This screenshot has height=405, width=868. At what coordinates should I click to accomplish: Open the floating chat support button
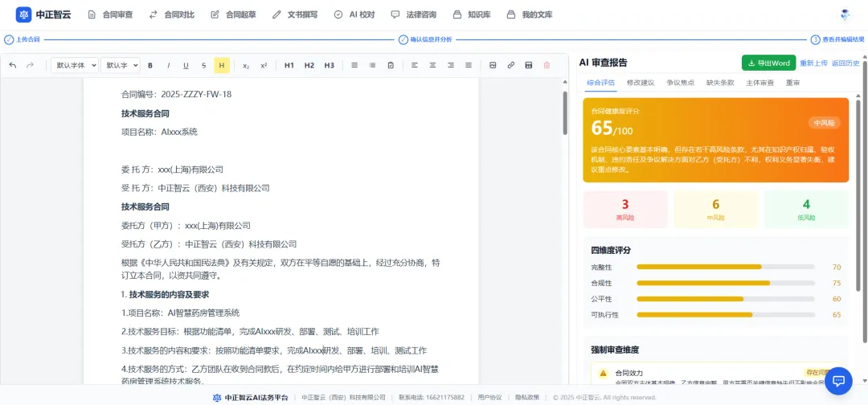click(838, 381)
